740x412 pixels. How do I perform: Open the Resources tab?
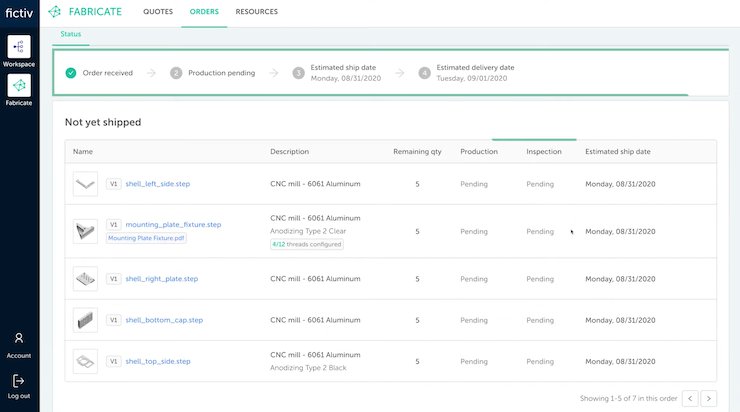point(256,12)
